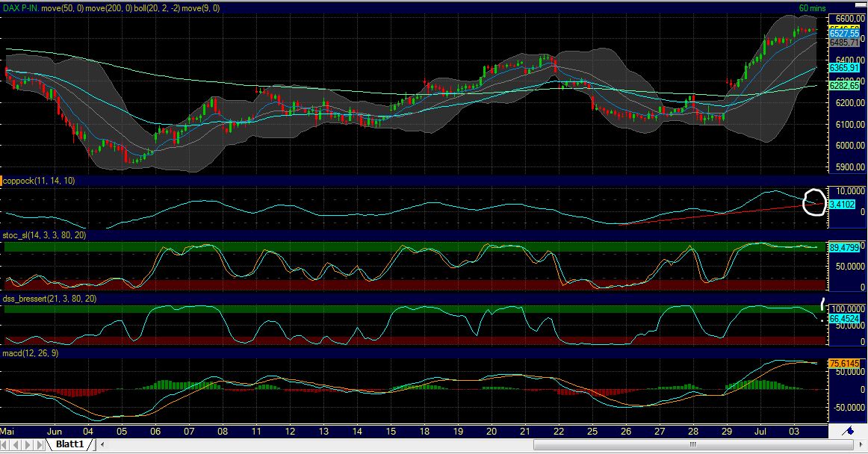Click the -50,0000 macd axis label
Viewport: 868px width, 454px height.
tap(848, 408)
